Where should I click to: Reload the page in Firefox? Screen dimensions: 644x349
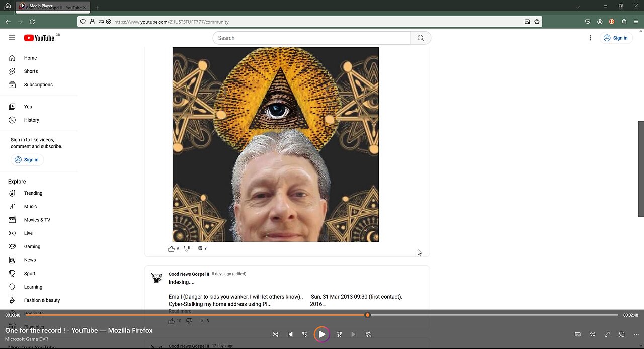coord(32,22)
